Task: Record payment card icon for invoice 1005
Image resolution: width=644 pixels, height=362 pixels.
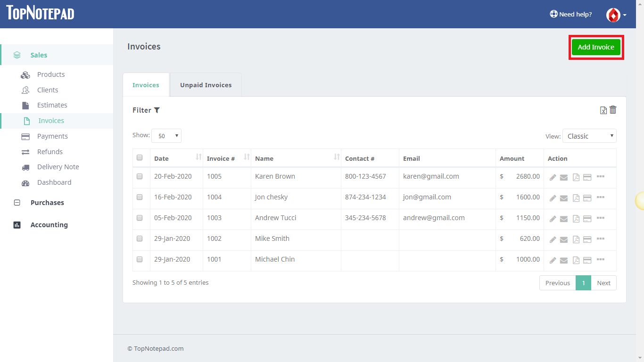Action: (587, 178)
